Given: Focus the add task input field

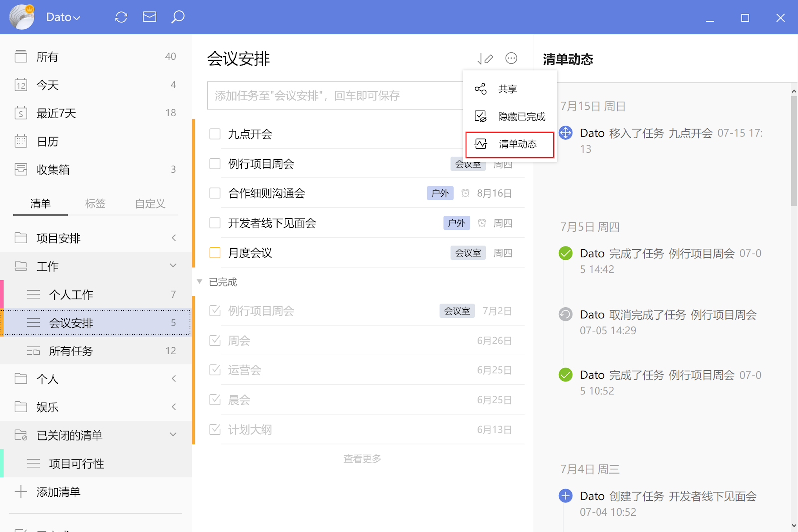Looking at the screenshot, I should pyautogui.click(x=334, y=96).
